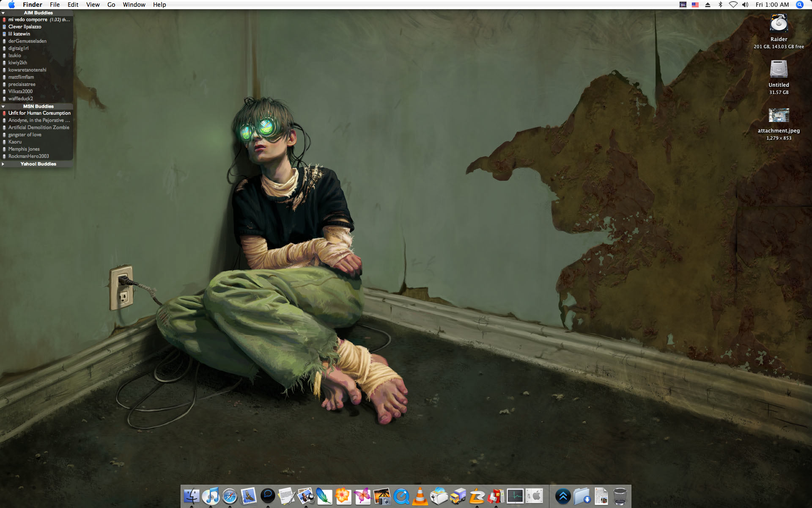The height and width of the screenshot is (508, 812).
Task: Open the US flag input menu
Action: (695, 5)
